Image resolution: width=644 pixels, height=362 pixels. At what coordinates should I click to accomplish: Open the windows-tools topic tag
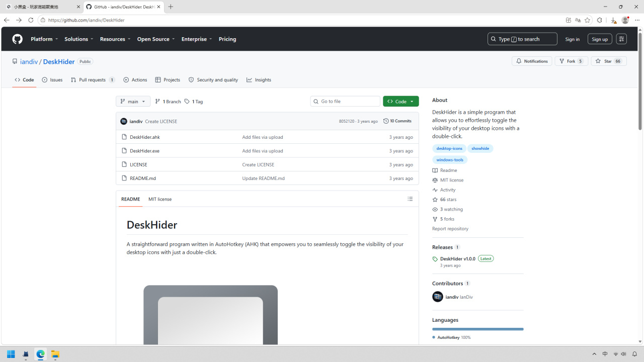pos(450,160)
